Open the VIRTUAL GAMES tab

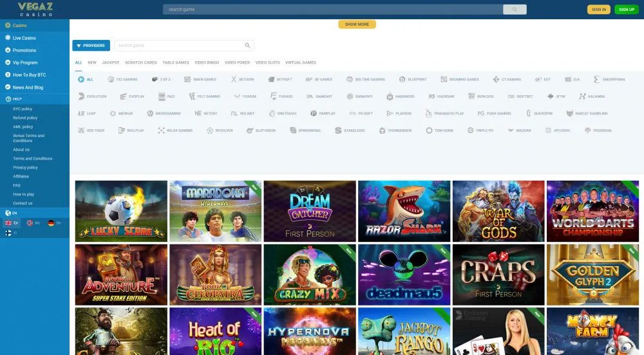pyautogui.click(x=301, y=63)
